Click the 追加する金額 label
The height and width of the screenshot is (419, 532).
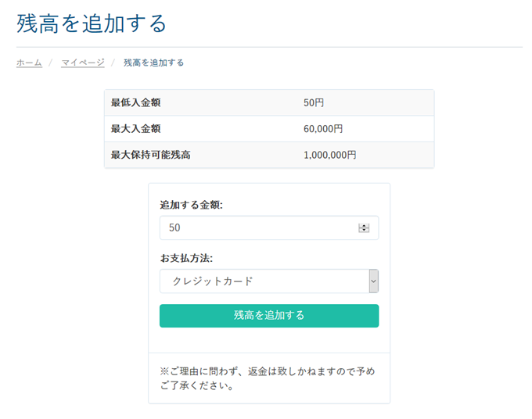(x=191, y=205)
